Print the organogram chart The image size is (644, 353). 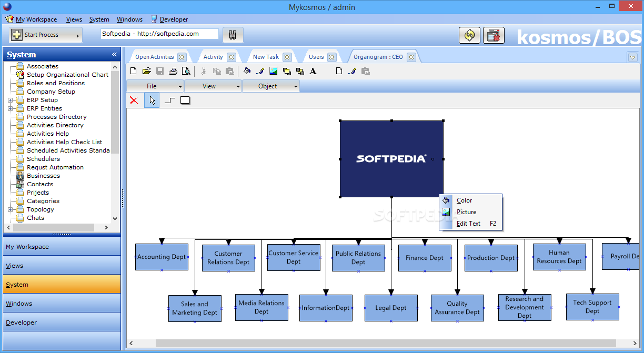click(173, 71)
